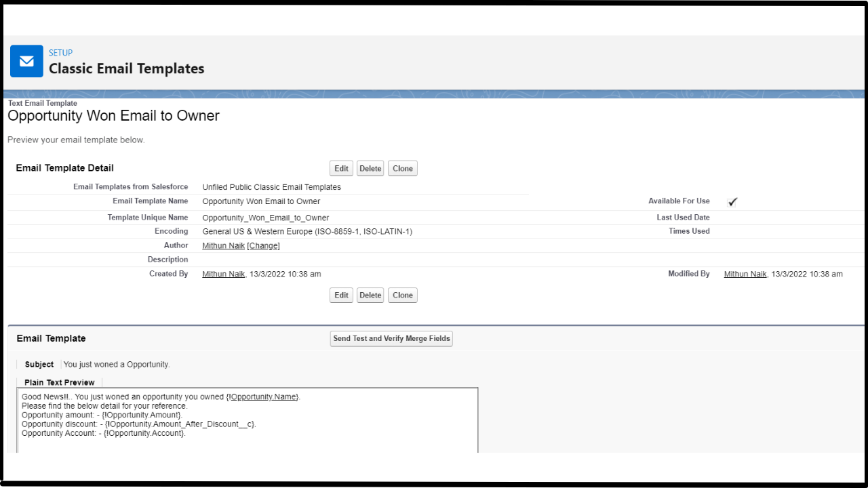Viewport: 868px width, 488px height.
Task: Open the Author Mithun Naik link
Action: point(223,245)
